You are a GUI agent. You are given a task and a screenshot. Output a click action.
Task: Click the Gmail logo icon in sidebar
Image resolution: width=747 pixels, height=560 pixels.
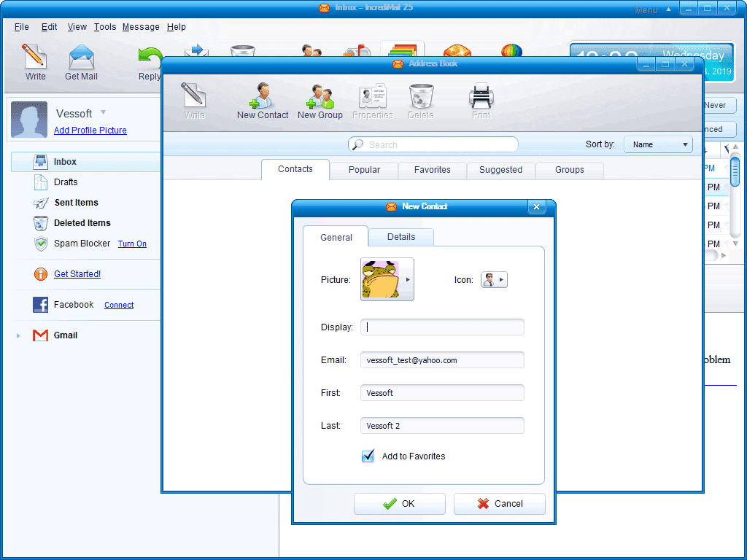[x=41, y=335]
